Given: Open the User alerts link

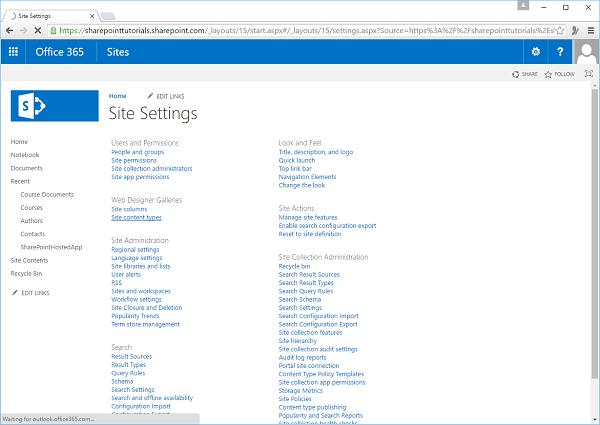Looking at the screenshot, I should tap(126, 275).
